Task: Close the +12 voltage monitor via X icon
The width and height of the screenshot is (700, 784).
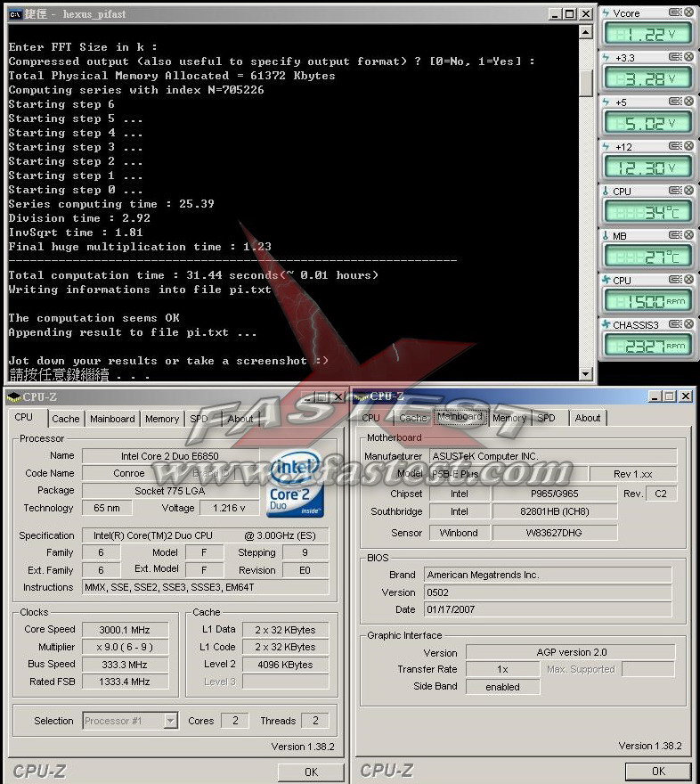Action: coord(688,146)
